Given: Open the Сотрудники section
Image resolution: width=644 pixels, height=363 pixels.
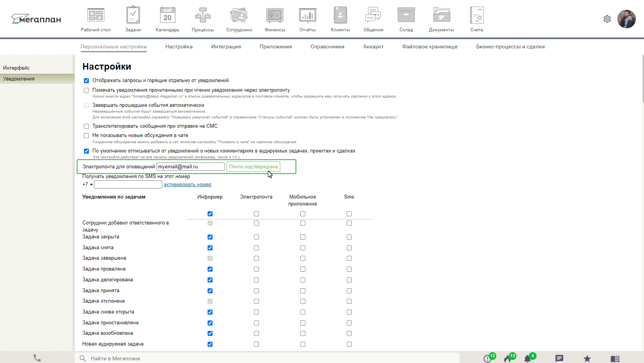Looking at the screenshot, I should pyautogui.click(x=239, y=19).
